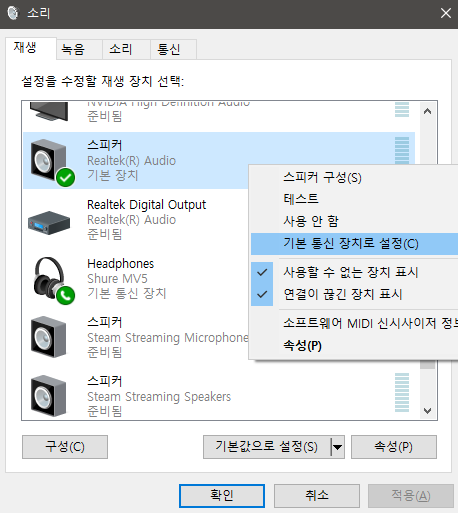Click the 속성(P) button below the list
Image resolution: width=458 pixels, height=513 pixels.
394,447
